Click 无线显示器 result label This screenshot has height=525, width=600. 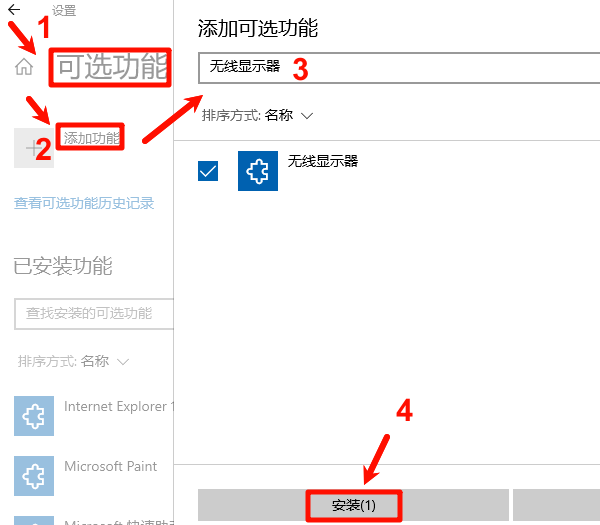323,161
